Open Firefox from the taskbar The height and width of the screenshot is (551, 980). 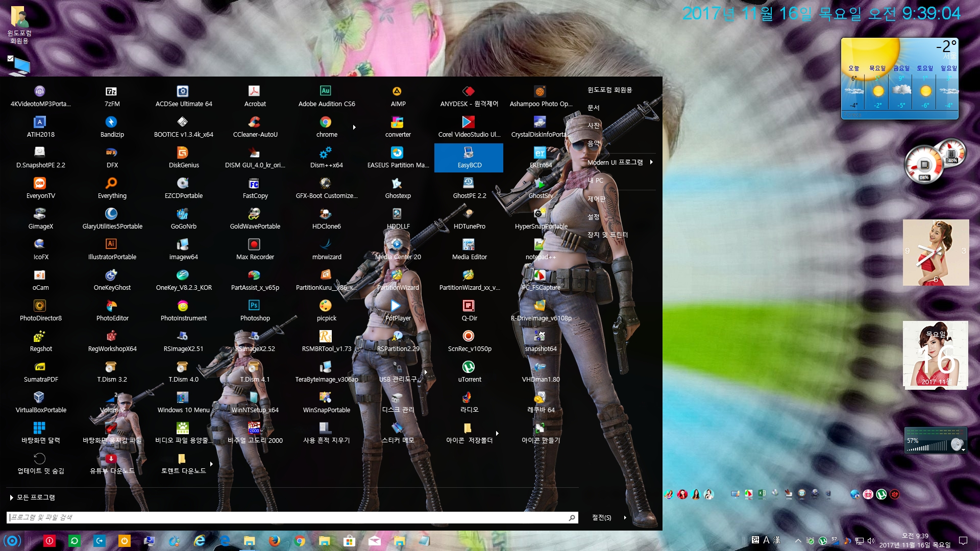click(275, 541)
